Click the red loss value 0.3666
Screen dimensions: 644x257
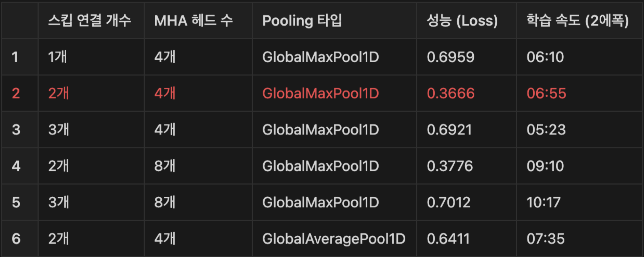tap(451, 93)
